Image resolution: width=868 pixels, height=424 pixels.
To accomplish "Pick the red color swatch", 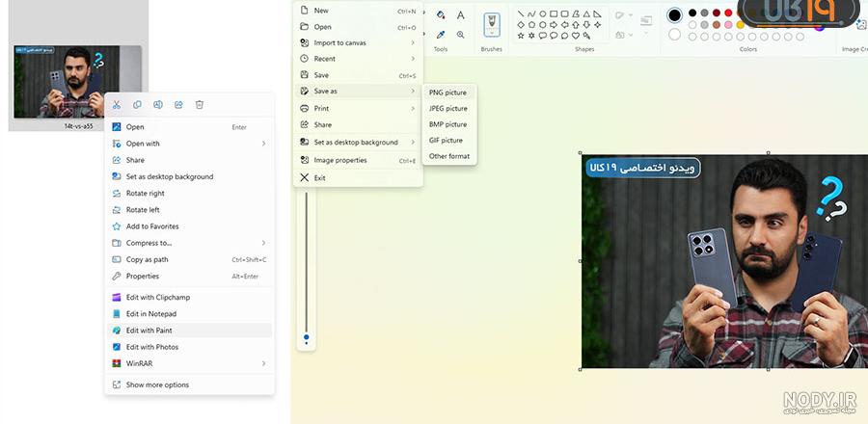I will click(x=728, y=13).
